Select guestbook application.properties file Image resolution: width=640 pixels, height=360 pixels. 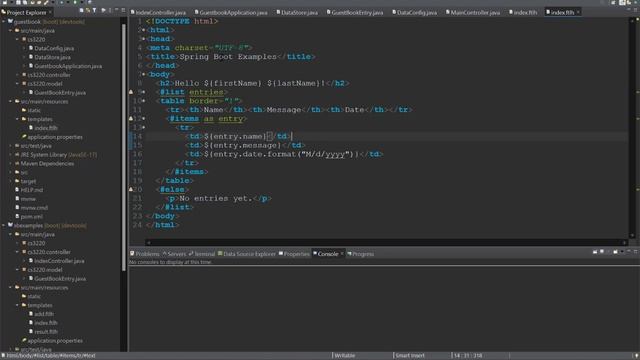[x=55, y=137]
